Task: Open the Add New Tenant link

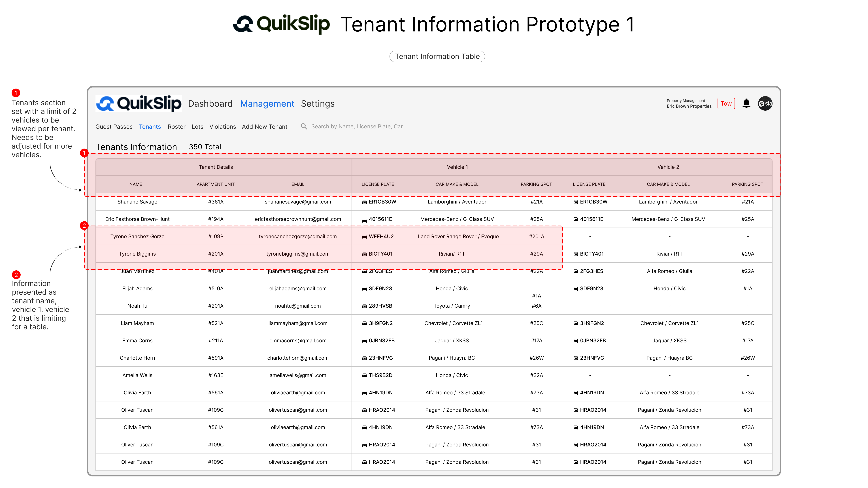Action: pos(265,127)
